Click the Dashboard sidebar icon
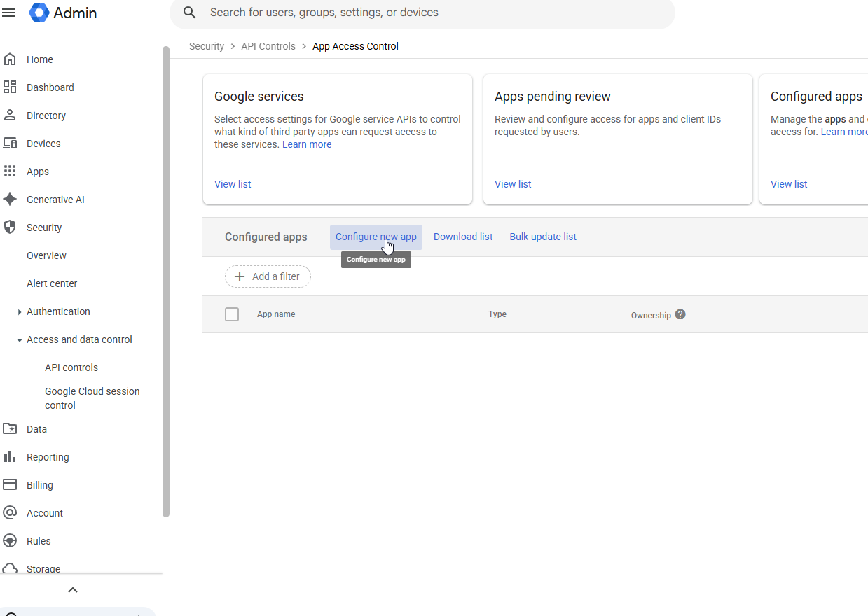This screenshot has width=868, height=616. pos(10,87)
